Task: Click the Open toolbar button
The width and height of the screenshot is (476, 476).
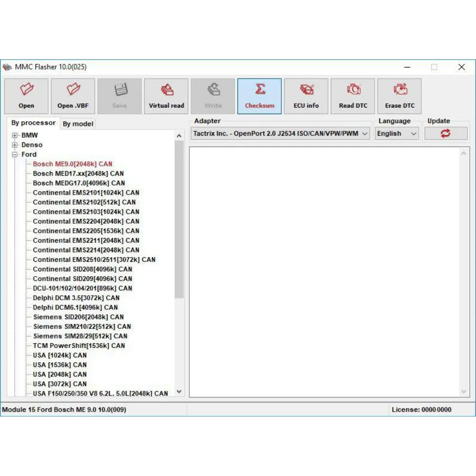Action: 26,96
